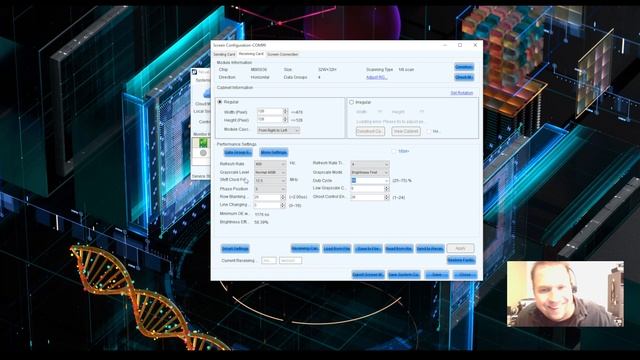Open the Grayscale Mode dropdown
The width and height of the screenshot is (640, 360).
pos(370,172)
